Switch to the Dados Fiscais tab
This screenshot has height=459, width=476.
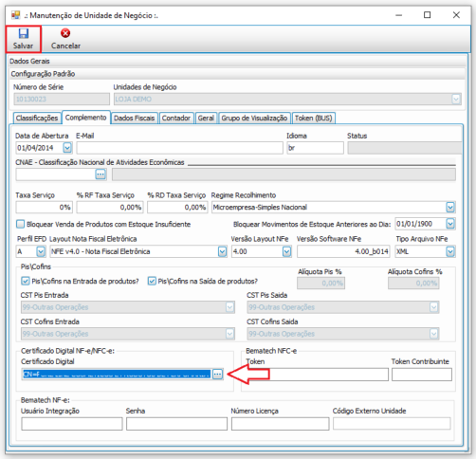pyautogui.click(x=135, y=119)
